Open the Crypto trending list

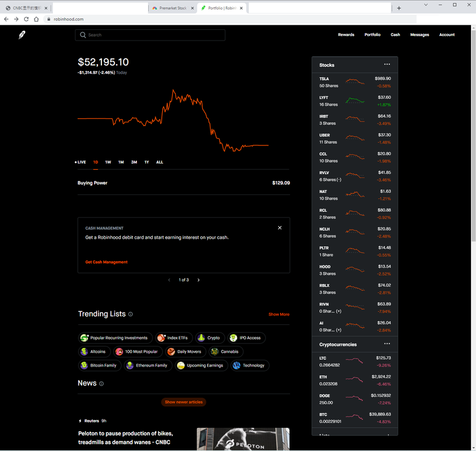click(210, 338)
